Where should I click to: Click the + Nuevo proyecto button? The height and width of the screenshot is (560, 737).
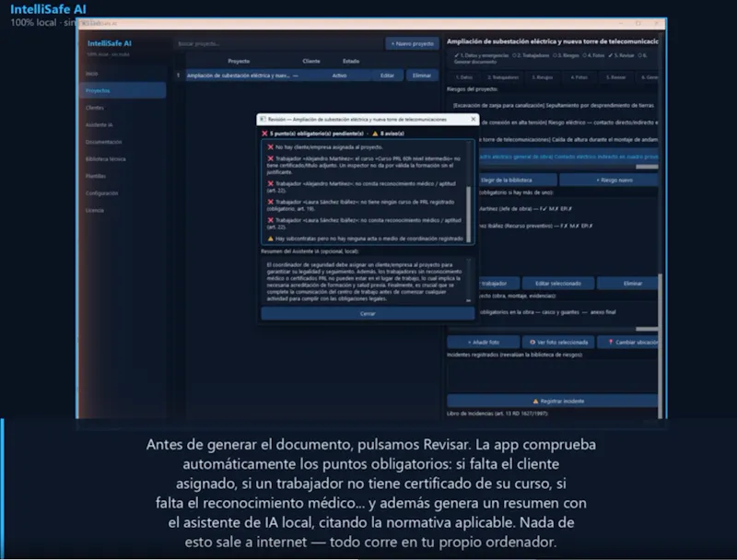click(x=412, y=43)
